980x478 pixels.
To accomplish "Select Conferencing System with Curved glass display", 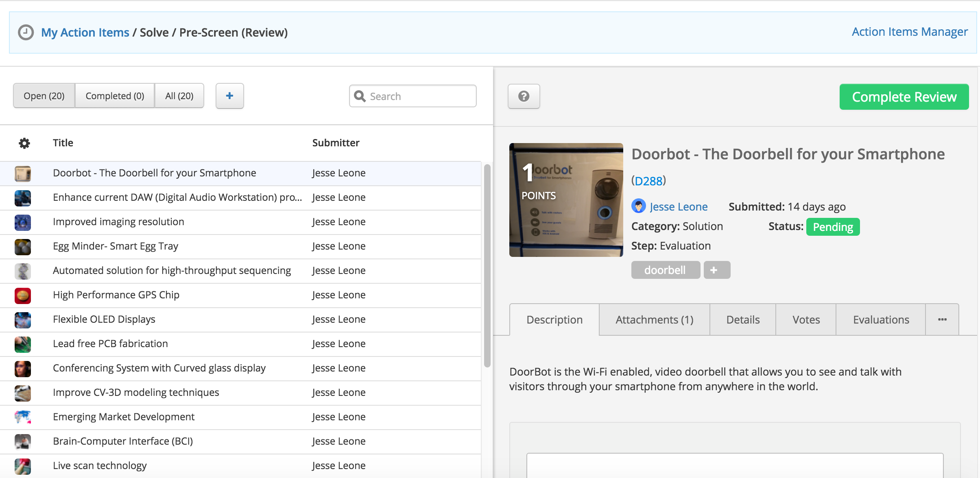I will 159,368.
